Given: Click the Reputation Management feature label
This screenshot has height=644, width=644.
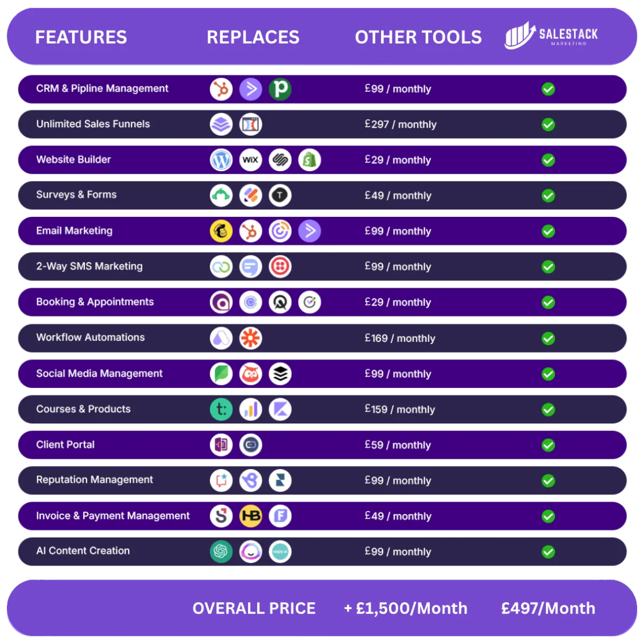Looking at the screenshot, I should [94, 480].
